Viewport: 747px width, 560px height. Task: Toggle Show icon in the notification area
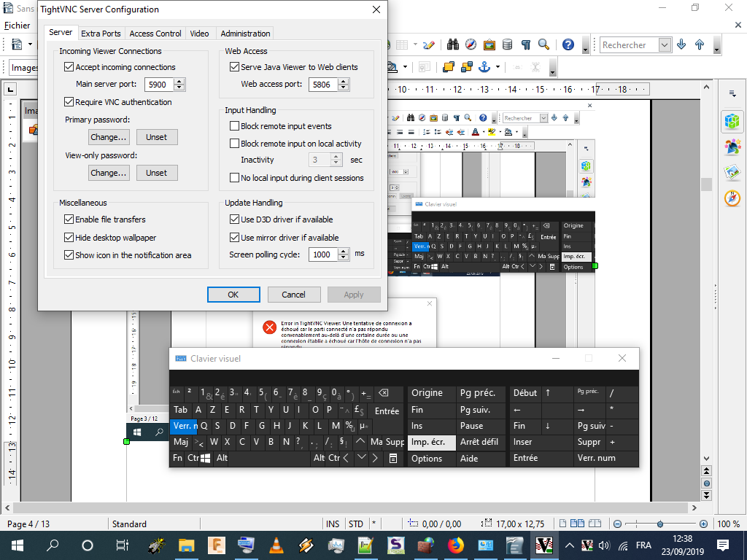click(x=69, y=254)
